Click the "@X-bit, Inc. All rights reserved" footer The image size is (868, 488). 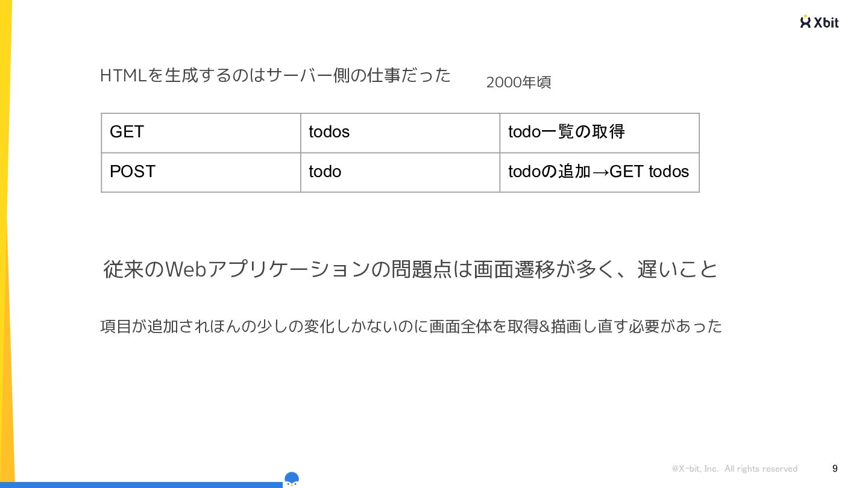(x=734, y=469)
